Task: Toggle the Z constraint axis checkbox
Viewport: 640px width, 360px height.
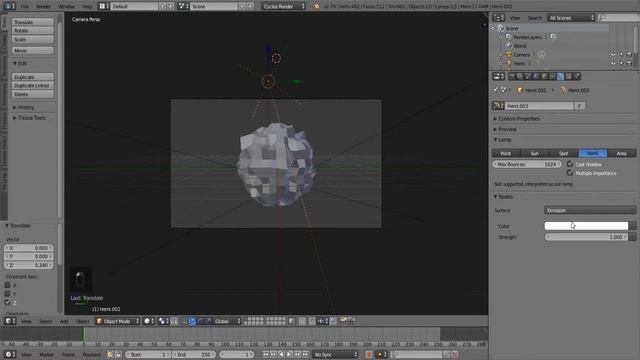Action: pos(7,302)
